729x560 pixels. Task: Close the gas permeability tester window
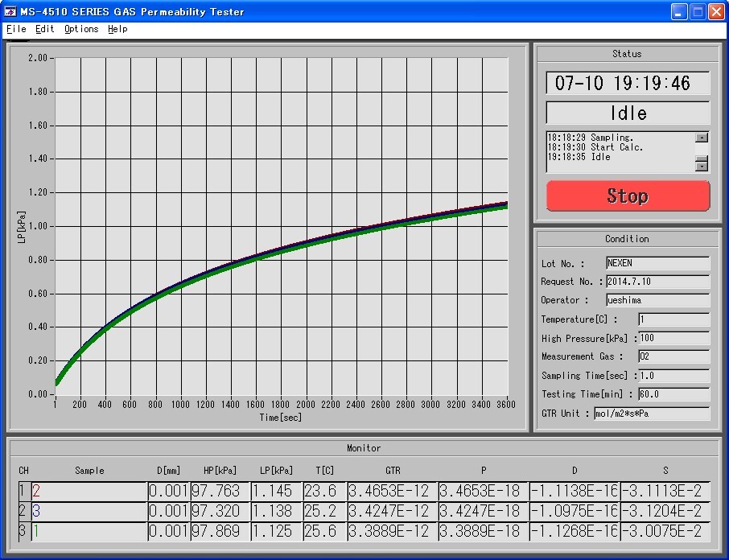pos(715,11)
